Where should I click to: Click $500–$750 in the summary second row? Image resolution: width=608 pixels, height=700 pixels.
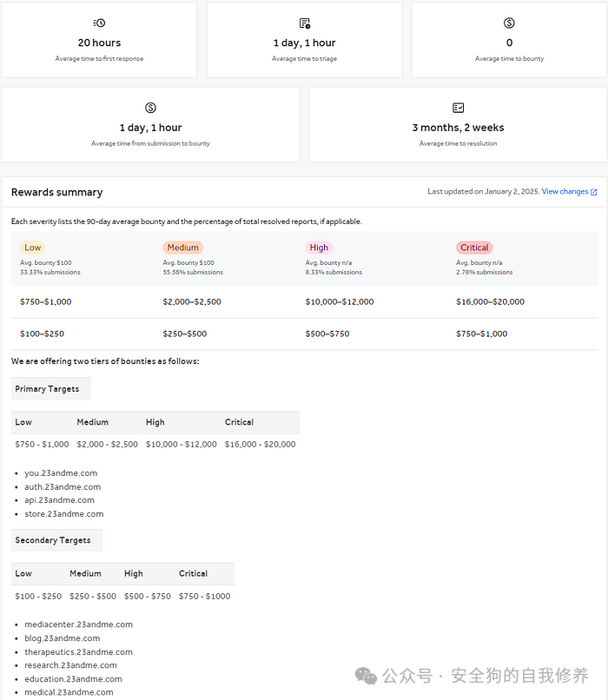coord(327,333)
